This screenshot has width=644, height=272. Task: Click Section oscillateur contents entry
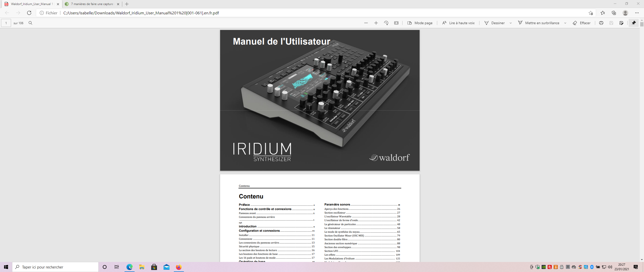362,213
